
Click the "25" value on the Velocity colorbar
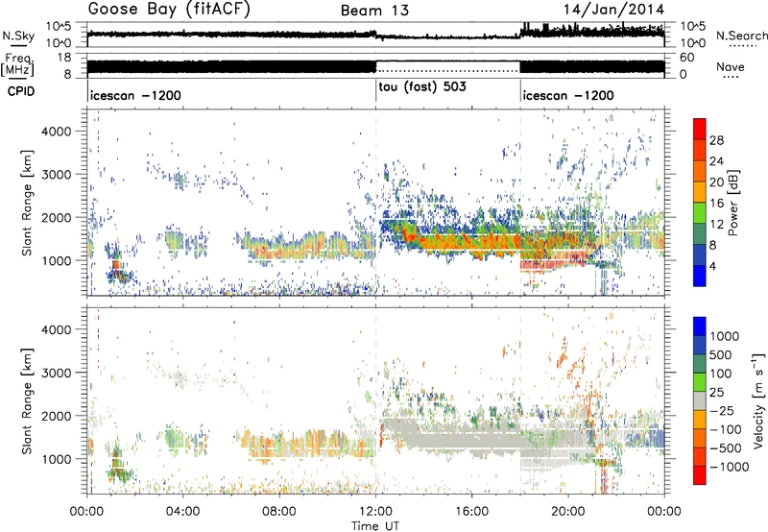tap(716, 393)
